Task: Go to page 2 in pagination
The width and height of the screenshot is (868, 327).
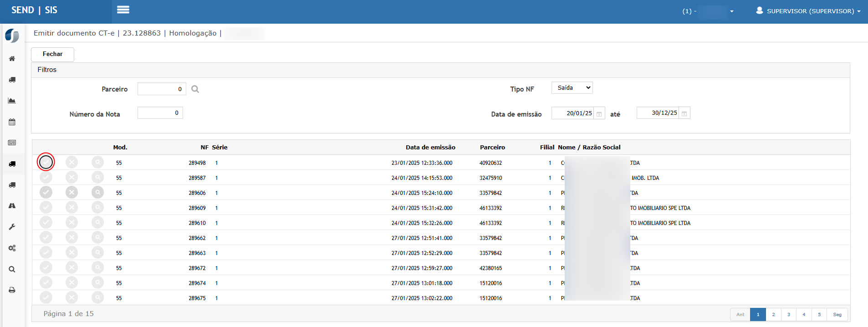Action: 773,315
